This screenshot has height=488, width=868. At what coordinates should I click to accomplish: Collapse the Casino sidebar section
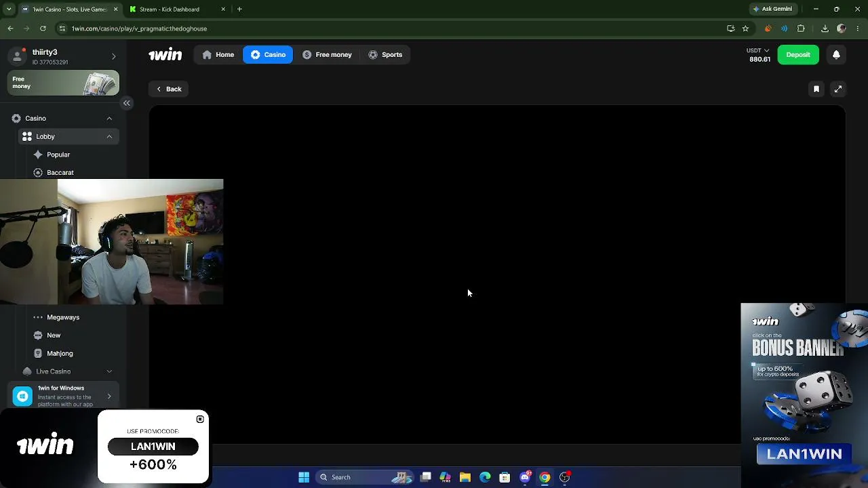pos(109,119)
